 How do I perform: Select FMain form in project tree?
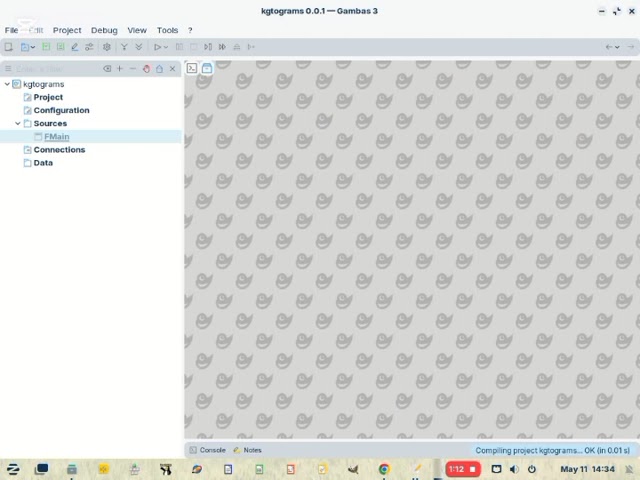56,137
